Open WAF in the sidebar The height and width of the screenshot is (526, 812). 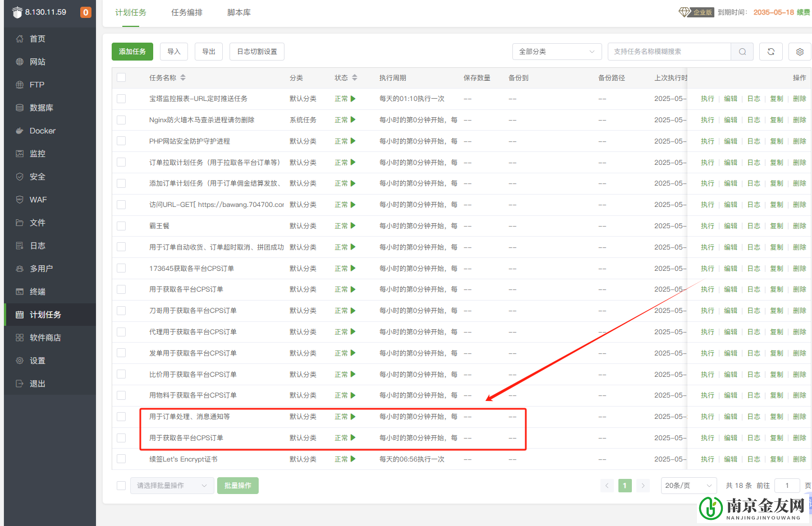pos(38,200)
